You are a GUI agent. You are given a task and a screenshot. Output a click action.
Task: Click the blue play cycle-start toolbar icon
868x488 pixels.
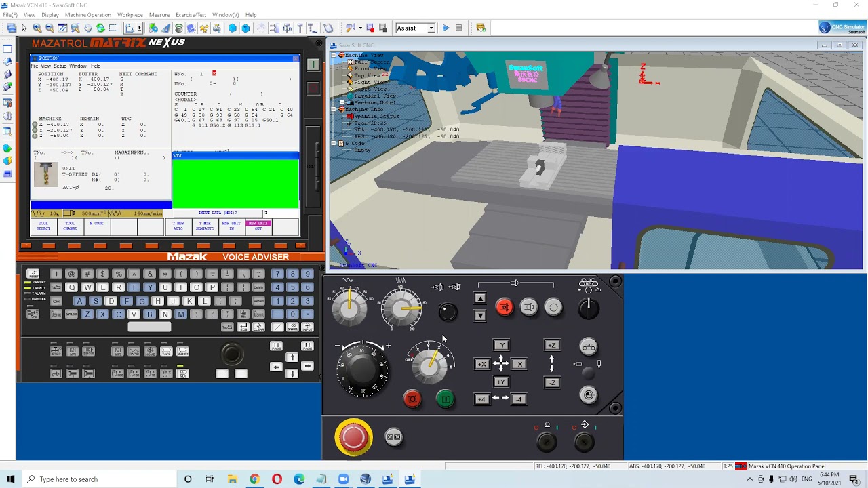(446, 28)
